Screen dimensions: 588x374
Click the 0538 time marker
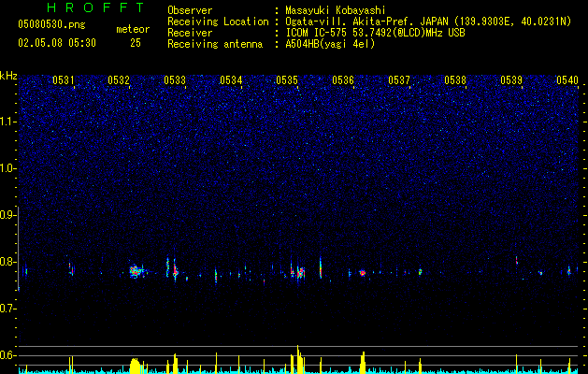[x=455, y=80]
